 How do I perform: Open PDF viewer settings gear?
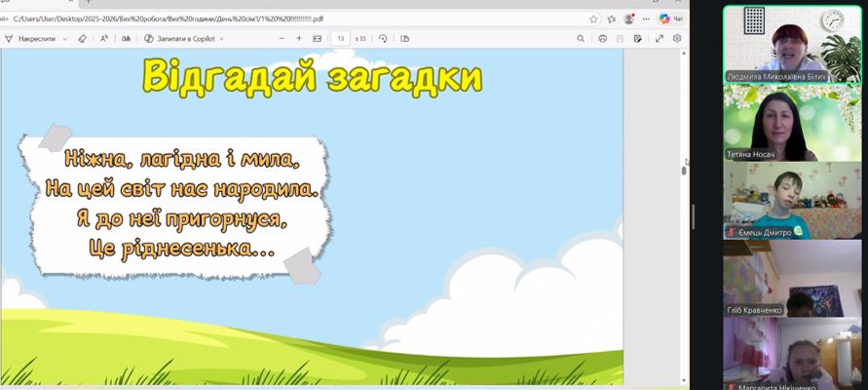coord(676,39)
